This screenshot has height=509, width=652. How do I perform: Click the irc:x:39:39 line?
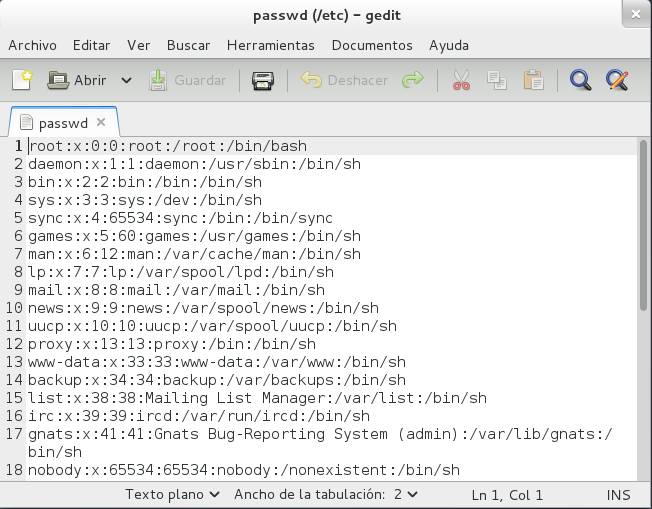pyautogui.click(x=199, y=416)
